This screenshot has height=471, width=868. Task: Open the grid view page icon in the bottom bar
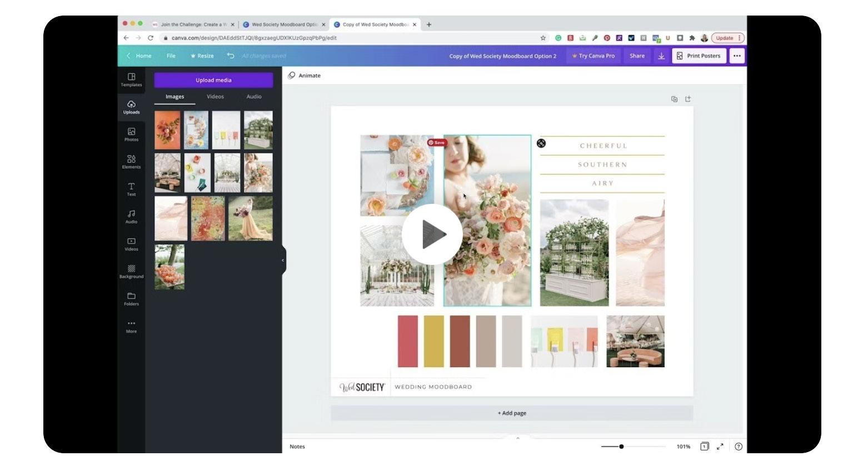click(704, 447)
